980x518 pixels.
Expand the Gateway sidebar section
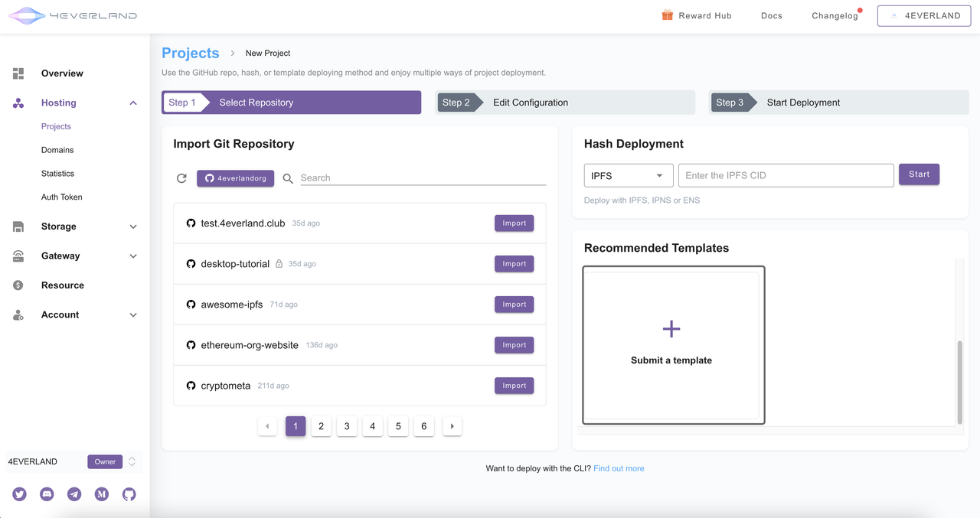coord(133,256)
